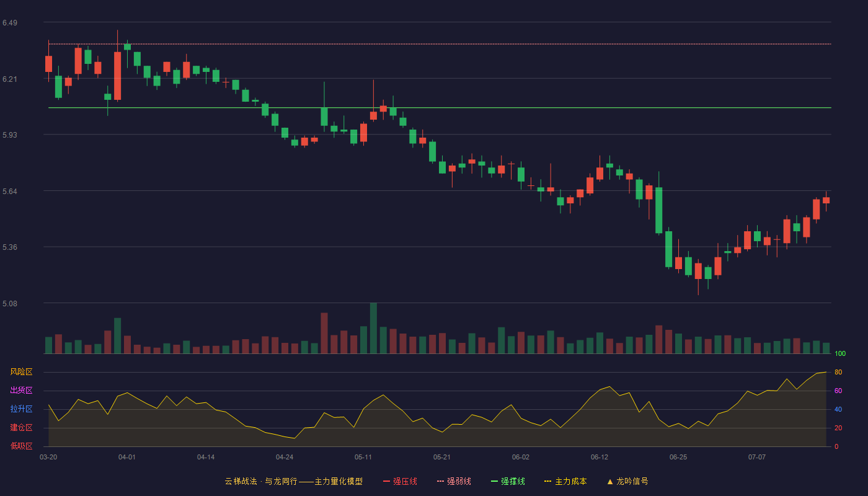This screenshot has width=868, height=496.
Task: Click the tallest green volume bar
Action: [x=373, y=328]
